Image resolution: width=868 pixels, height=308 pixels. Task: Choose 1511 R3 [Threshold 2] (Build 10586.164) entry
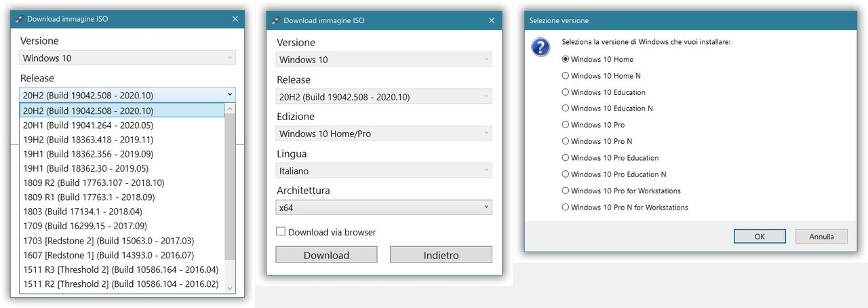tap(122, 269)
